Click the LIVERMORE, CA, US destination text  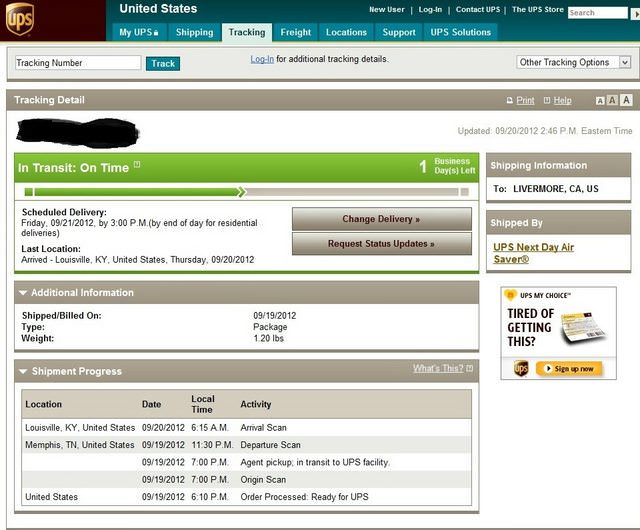coord(556,189)
